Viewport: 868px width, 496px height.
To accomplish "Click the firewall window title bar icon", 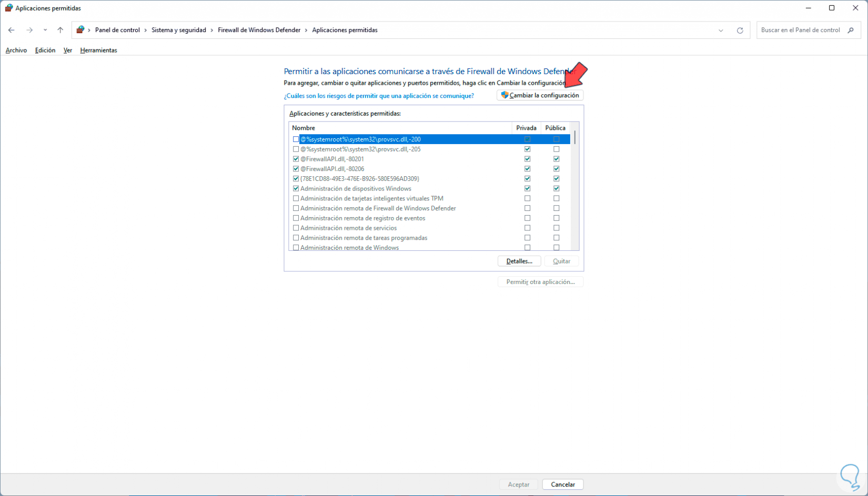I will coord(8,8).
